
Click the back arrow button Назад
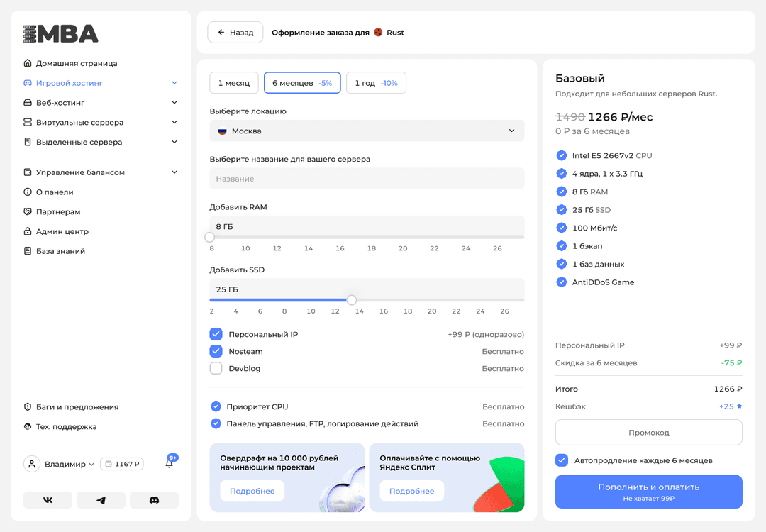pyautogui.click(x=235, y=33)
